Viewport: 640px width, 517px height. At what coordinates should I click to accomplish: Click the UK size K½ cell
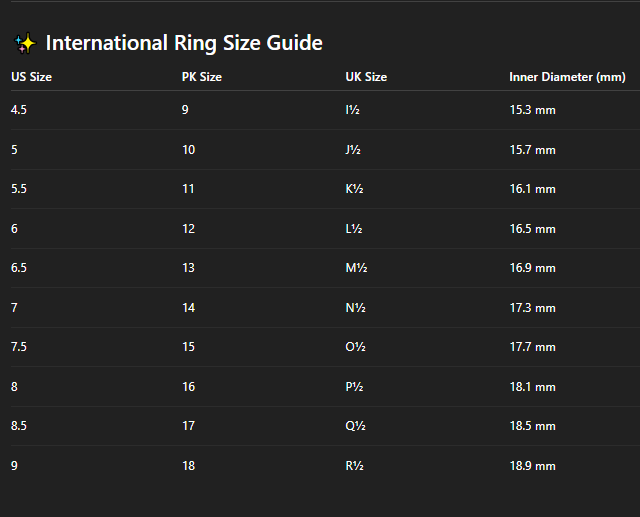(353, 189)
